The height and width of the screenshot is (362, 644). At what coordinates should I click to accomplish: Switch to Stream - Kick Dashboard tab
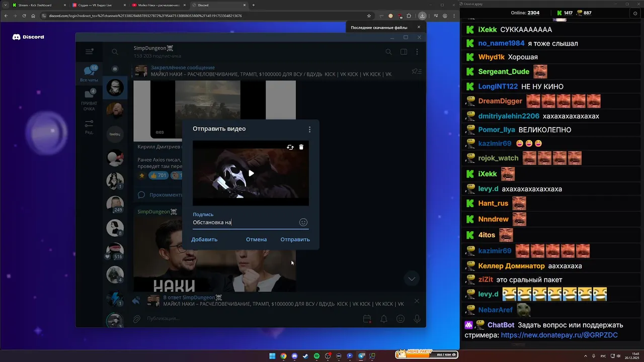[38, 5]
